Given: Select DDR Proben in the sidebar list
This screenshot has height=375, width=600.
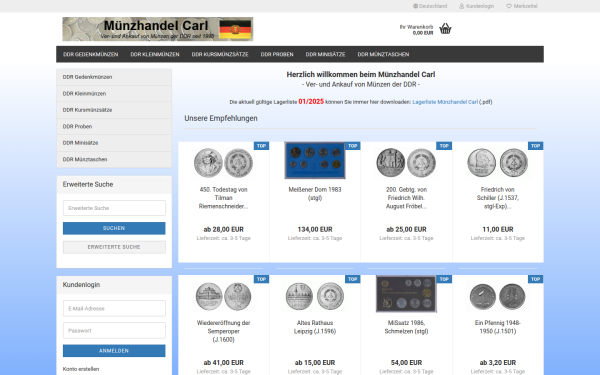Looking at the screenshot, I should click(114, 126).
